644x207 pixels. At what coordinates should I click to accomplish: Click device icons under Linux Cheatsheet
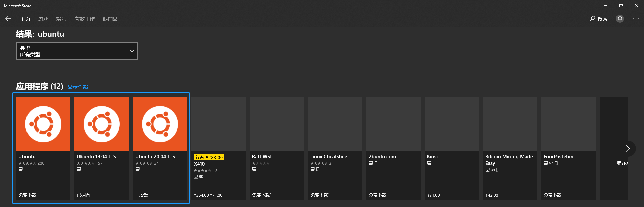click(x=315, y=169)
